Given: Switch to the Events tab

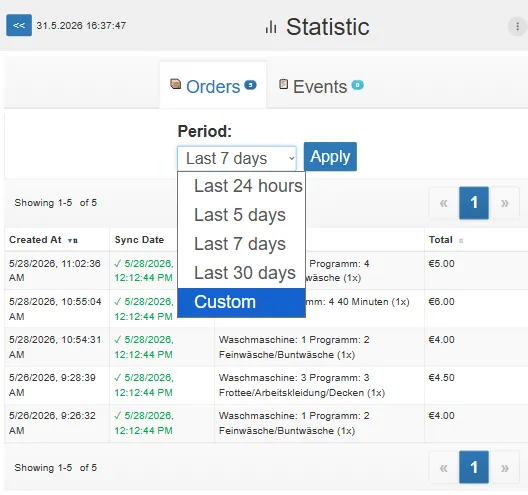Looking at the screenshot, I should (321, 86).
